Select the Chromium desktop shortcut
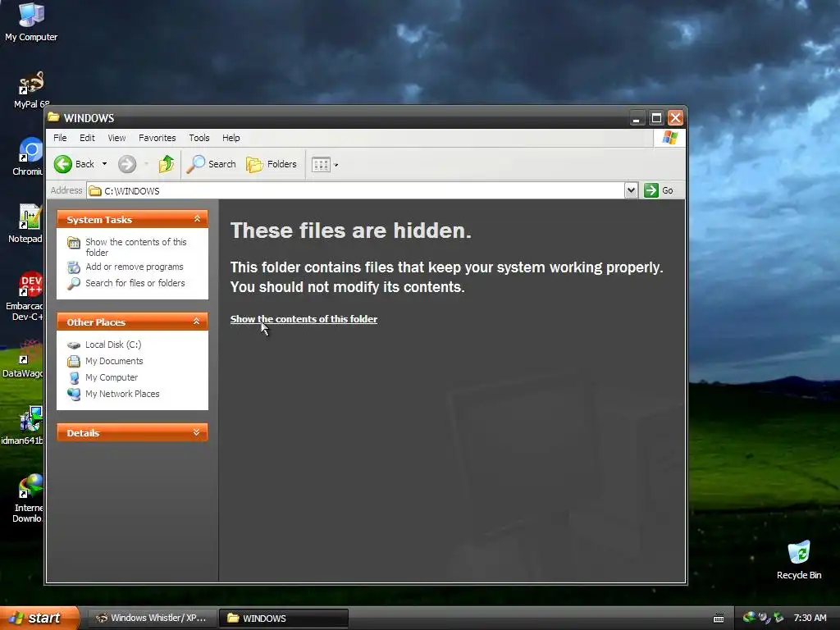 point(28,157)
